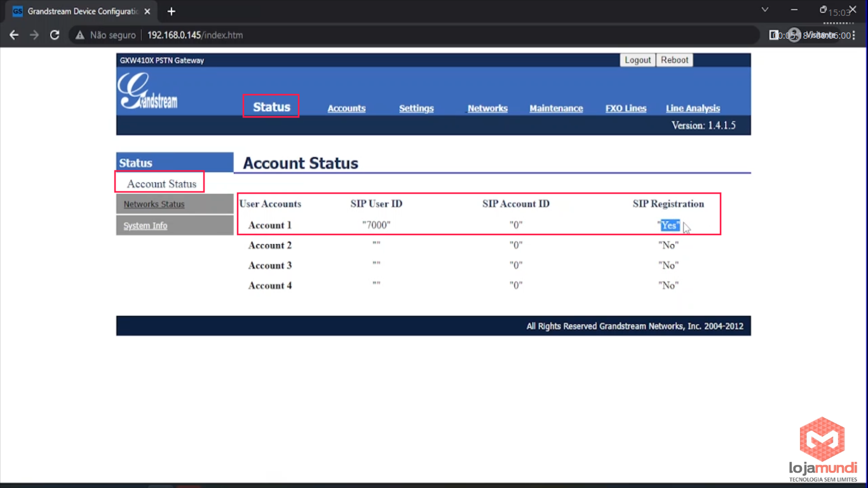Open the Settings menu
868x488 pixels.
tap(416, 109)
